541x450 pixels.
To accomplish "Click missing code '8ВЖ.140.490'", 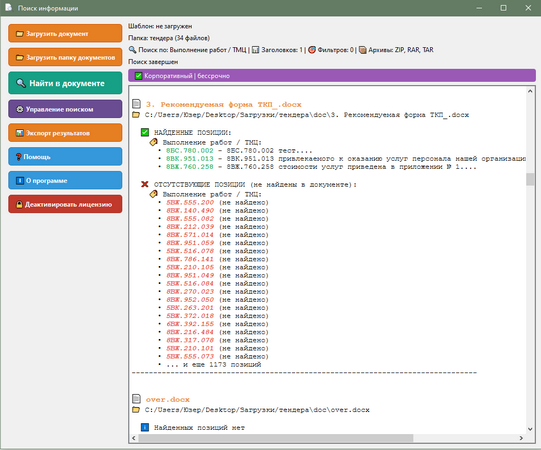I will tap(190, 211).
